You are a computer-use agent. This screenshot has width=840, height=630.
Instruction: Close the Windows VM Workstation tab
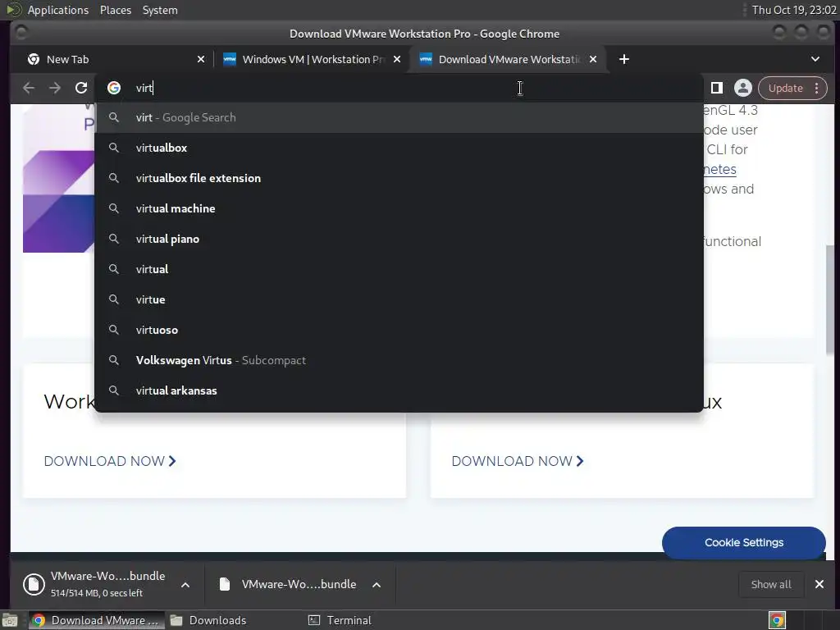(x=397, y=59)
